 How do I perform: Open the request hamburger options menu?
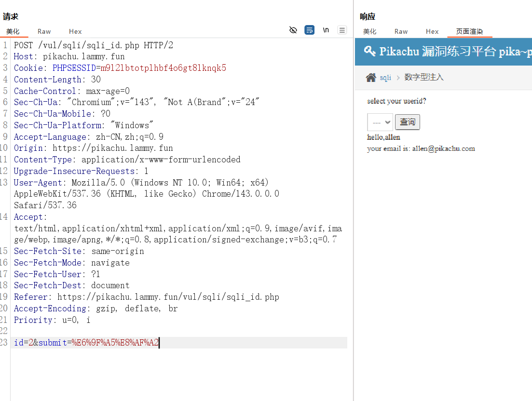click(342, 30)
